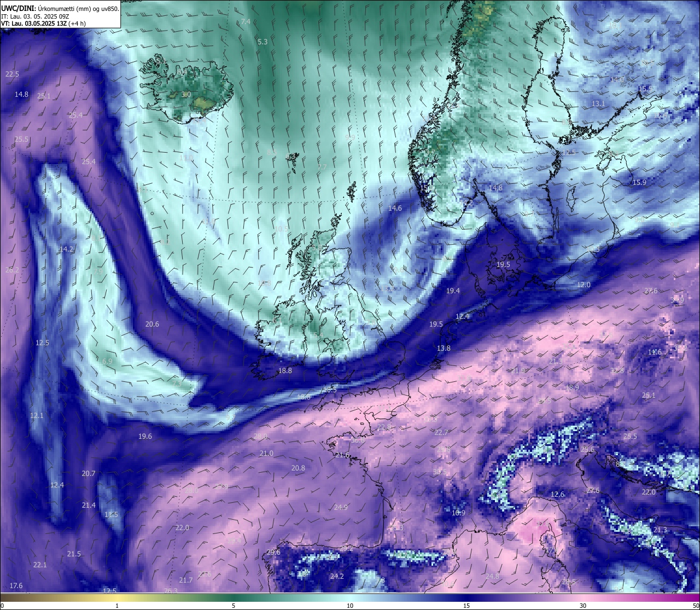Click the 20.8 value label
This screenshot has height=610, width=700.
[x=298, y=468]
